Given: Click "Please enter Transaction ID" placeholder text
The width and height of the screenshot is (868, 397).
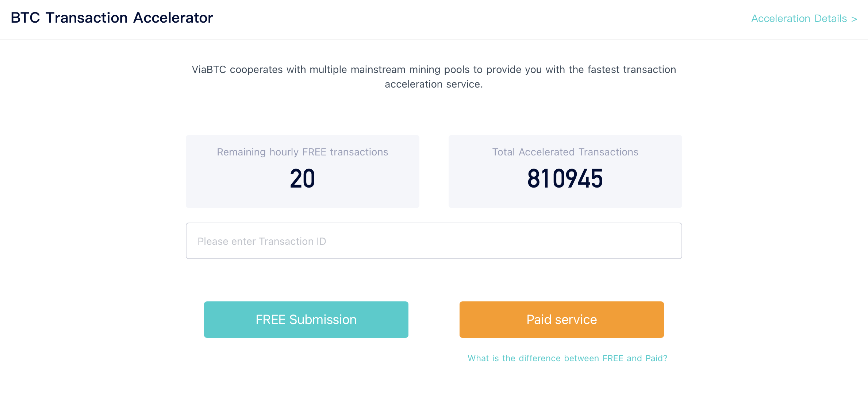Looking at the screenshot, I should pyautogui.click(x=262, y=241).
